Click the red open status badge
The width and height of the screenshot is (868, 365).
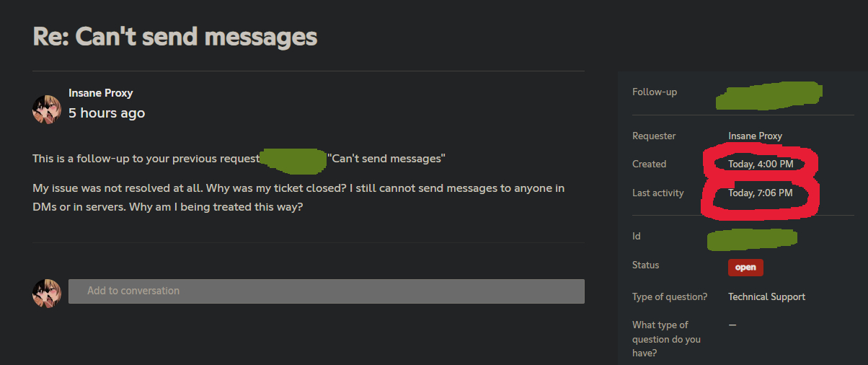[x=745, y=267]
